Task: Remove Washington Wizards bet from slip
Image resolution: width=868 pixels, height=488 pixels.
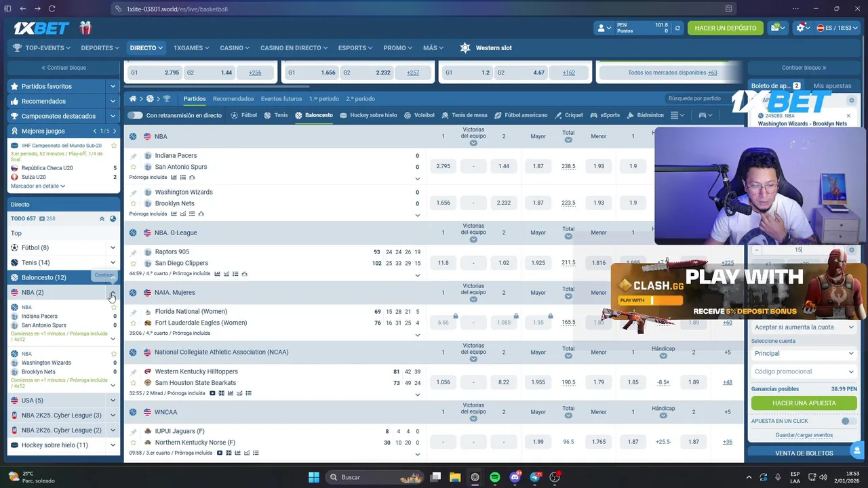Action: coord(848,116)
